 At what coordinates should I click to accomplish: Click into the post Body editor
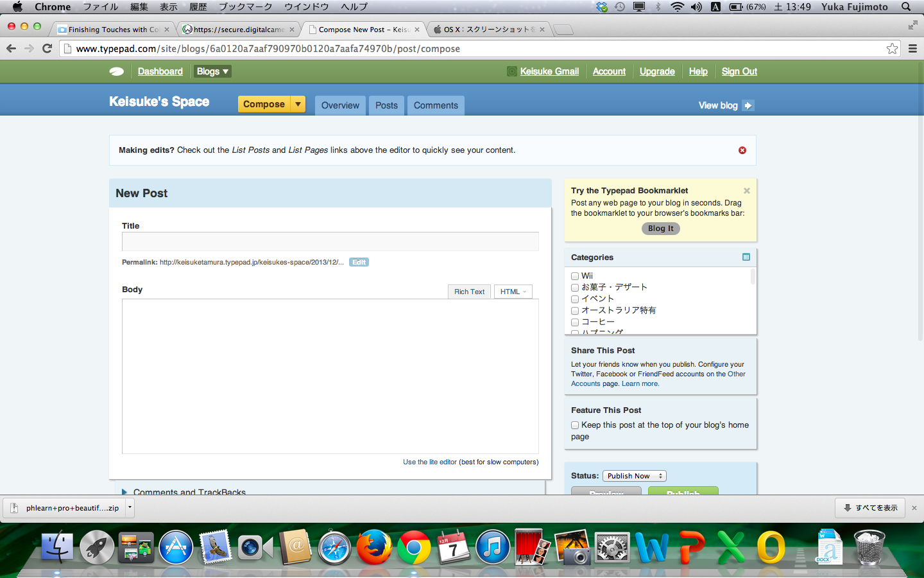coord(330,376)
